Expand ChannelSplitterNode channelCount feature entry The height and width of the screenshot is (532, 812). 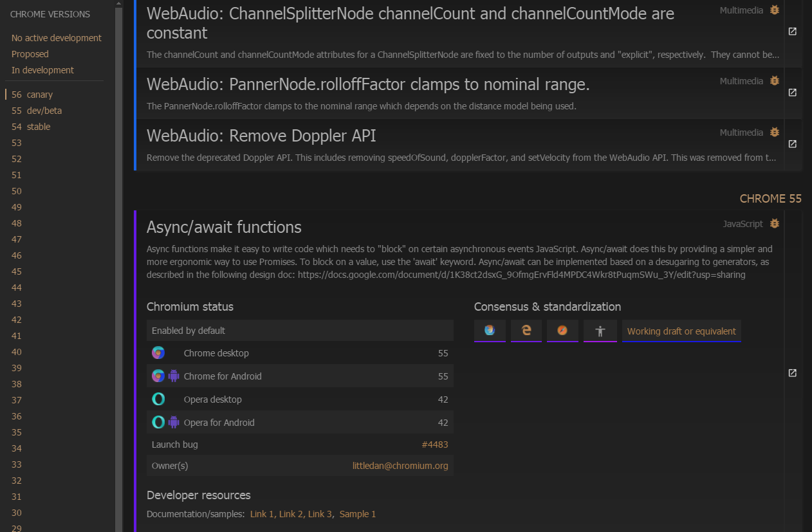411,23
